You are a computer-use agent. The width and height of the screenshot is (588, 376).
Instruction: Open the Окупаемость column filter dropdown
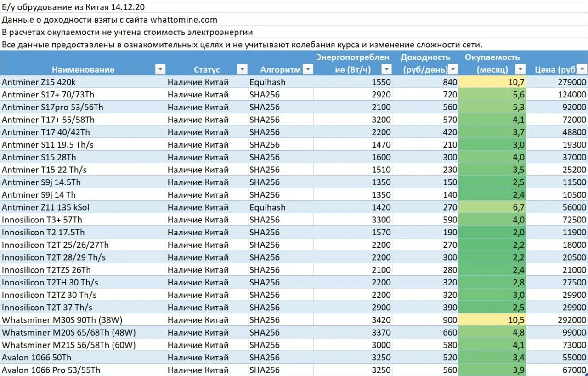pos(520,69)
